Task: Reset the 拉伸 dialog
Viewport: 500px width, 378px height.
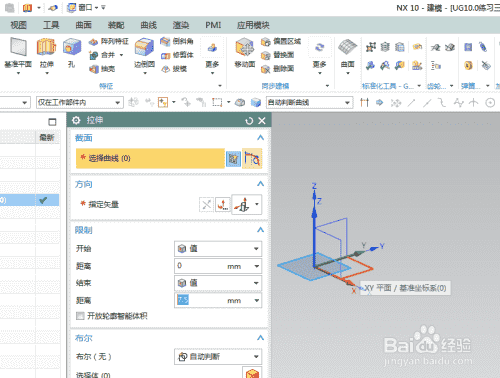Action: (249, 121)
